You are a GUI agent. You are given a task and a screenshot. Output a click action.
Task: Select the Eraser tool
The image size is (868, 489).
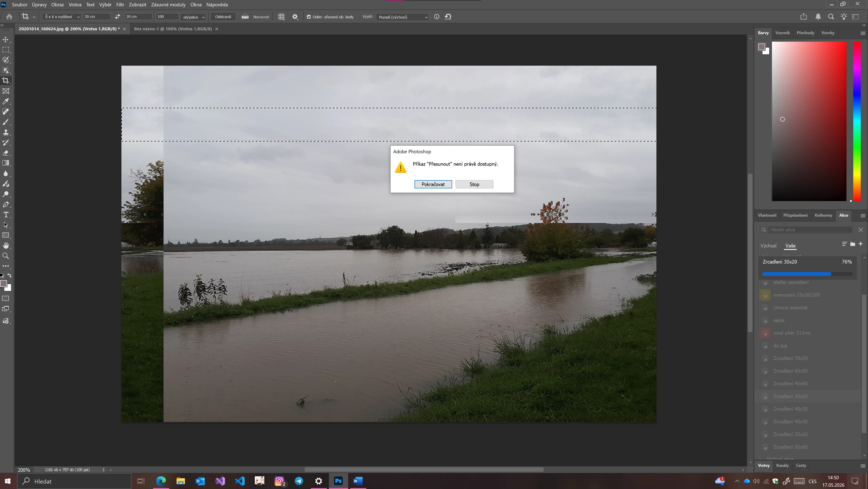point(6,153)
